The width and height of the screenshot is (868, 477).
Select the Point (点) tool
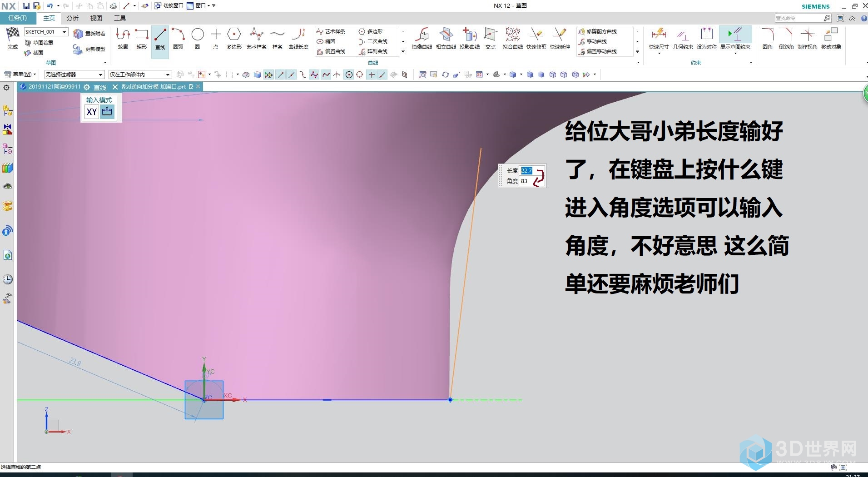tap(216, 38)
